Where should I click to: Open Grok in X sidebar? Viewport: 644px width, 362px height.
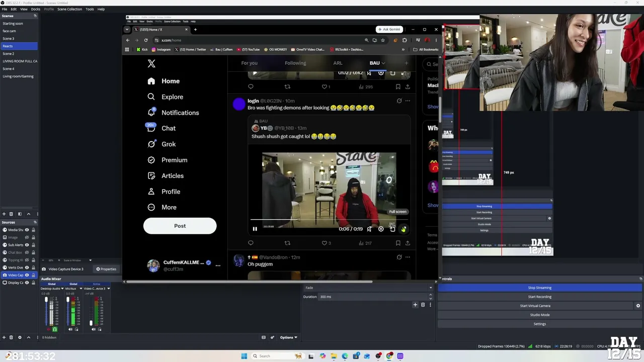[x=162, y=144]
